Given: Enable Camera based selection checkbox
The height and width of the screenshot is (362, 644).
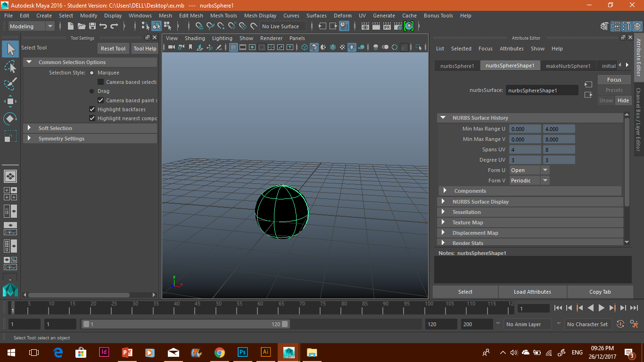Looking at the screenshot, I should (100, 82).
